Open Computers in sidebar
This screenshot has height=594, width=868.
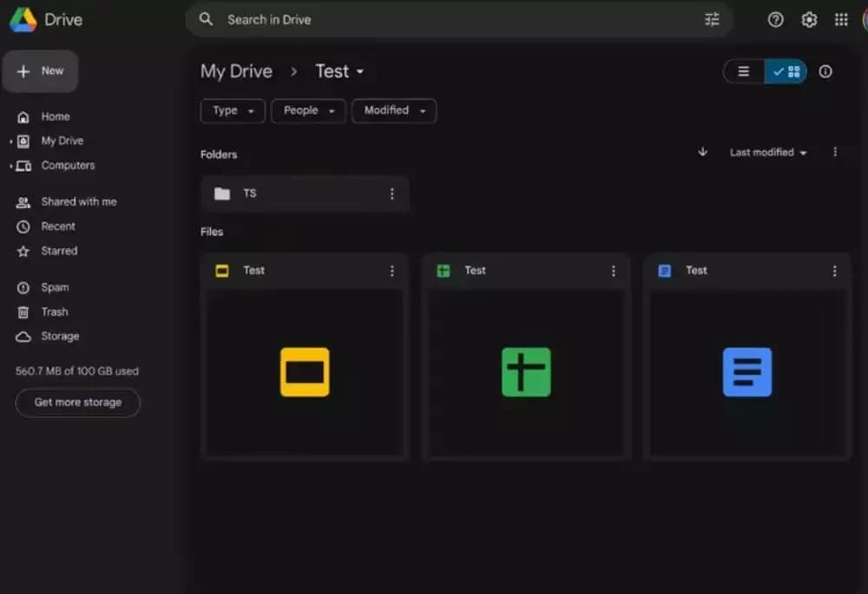(x=68, y=166)
